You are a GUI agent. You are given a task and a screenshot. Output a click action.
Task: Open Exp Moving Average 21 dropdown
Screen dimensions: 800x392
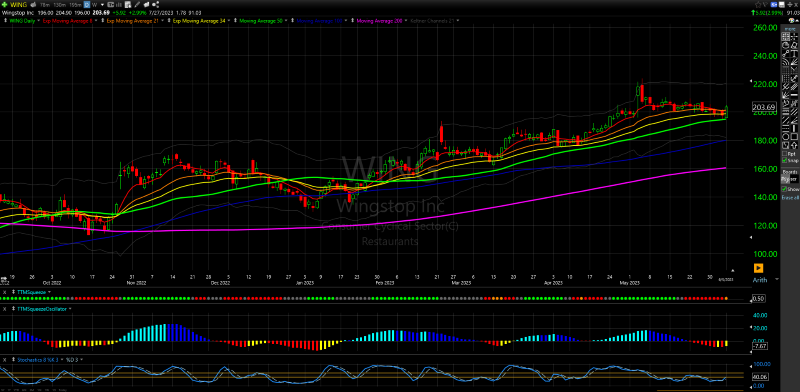click(x=162, y=21)
